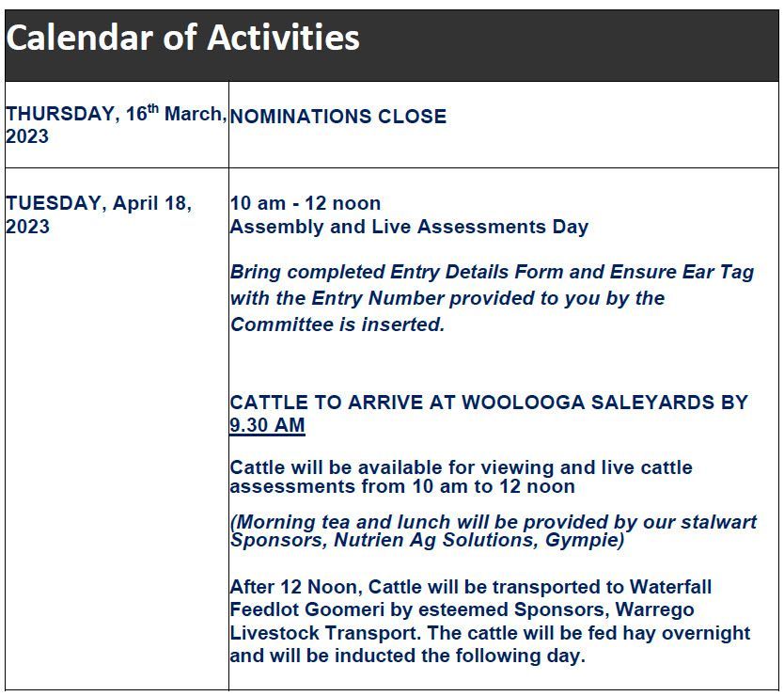Click the Bring completed Entry Details Form line

click(x=492, y=272)
